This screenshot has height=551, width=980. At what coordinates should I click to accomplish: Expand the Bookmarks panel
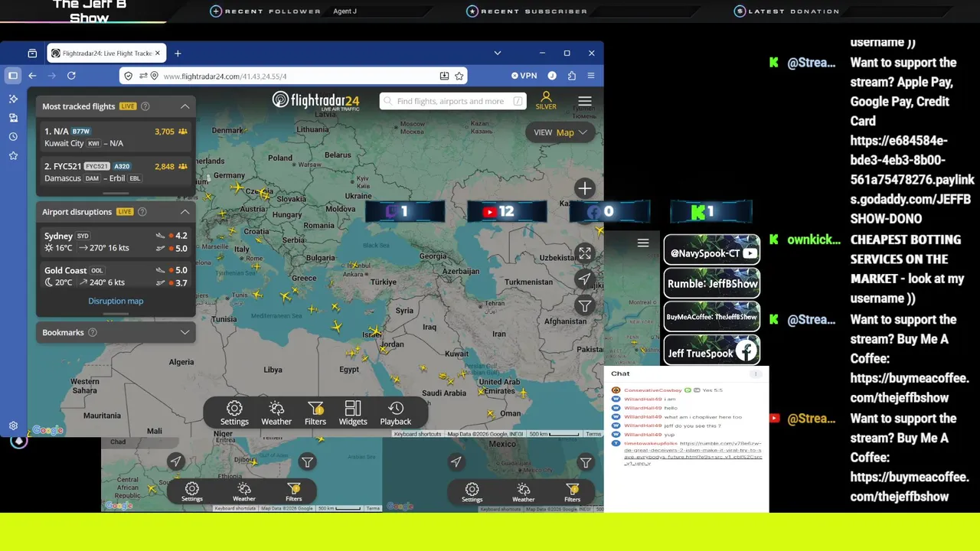[x=185, y=333]
